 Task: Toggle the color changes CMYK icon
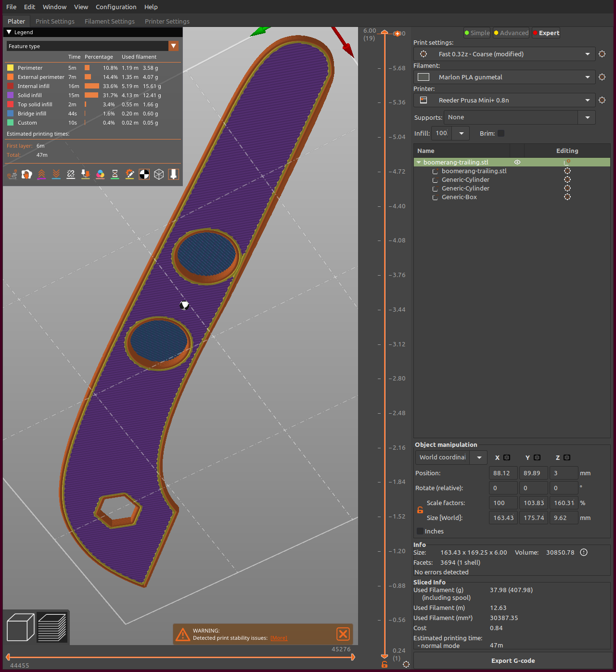pyautogui.click(x=100, y=174)
